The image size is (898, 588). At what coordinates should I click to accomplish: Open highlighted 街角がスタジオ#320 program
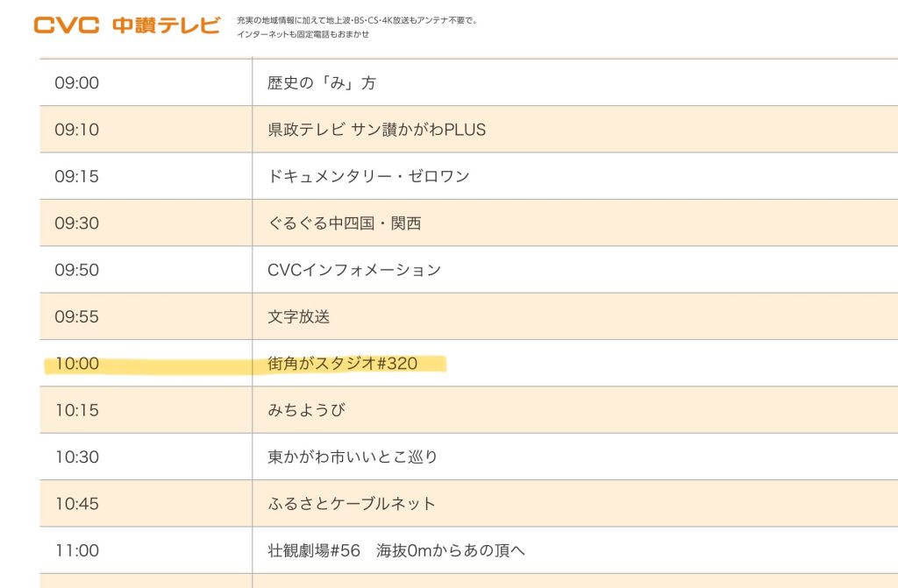[342, 364]
